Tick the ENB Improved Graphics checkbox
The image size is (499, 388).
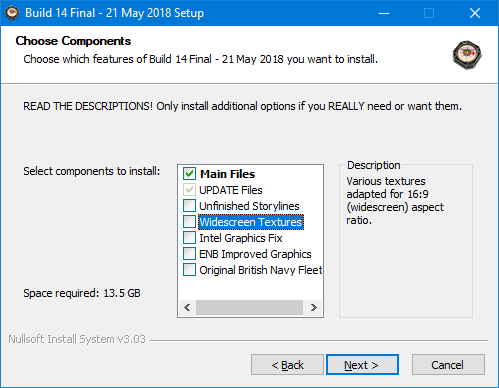(189, 254)
